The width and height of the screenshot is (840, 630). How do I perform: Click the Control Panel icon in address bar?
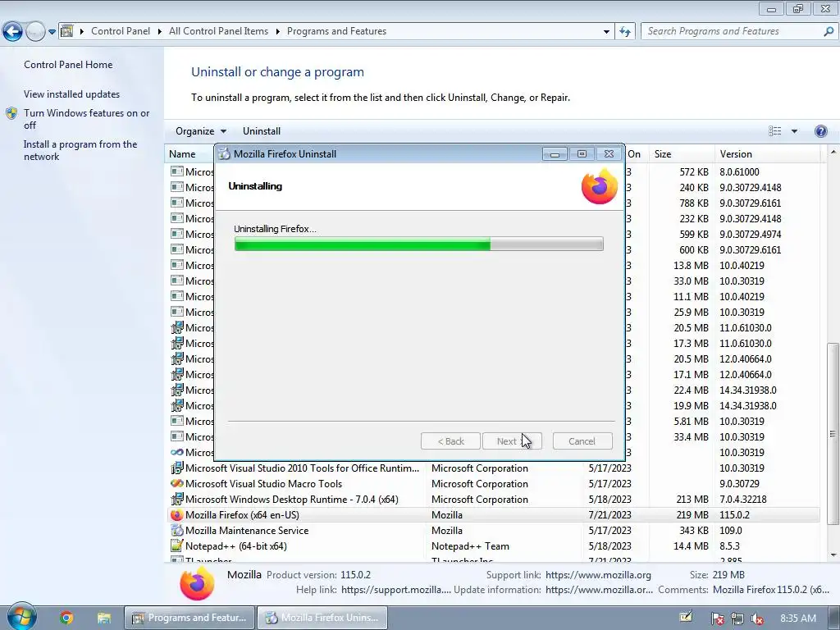point(67,31)
